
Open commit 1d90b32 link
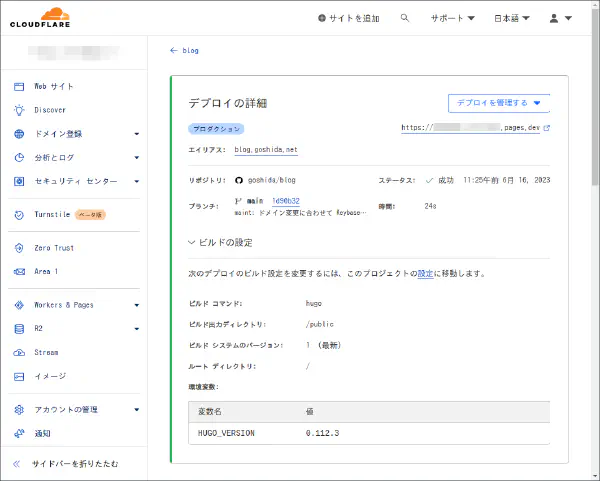[x=286, y=201]
